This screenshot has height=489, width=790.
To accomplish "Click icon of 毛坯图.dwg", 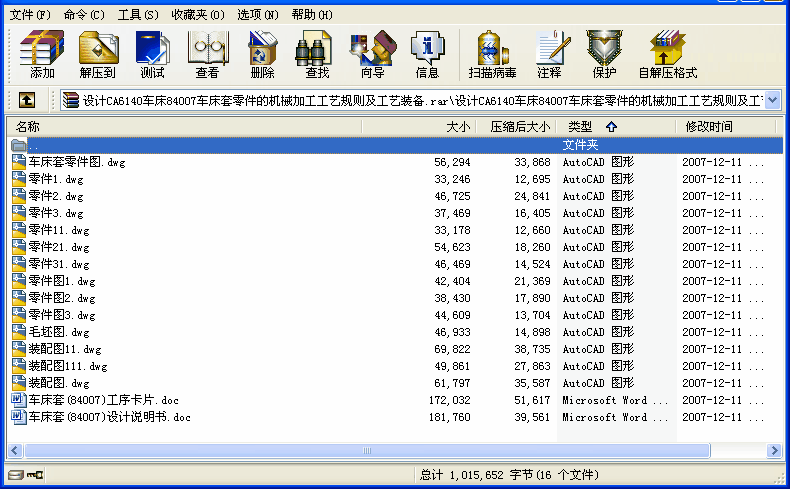I will tap(19, 332).
